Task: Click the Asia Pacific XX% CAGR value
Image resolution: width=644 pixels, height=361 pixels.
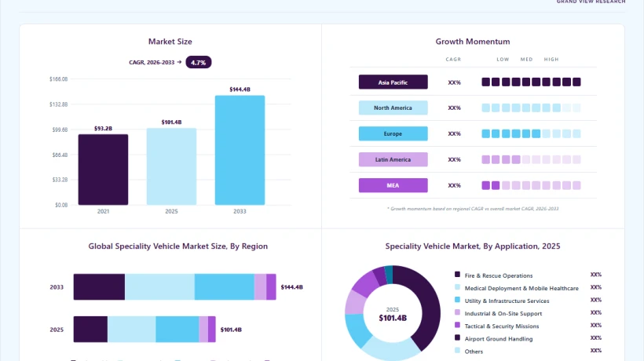Action: tap(454, 82)
